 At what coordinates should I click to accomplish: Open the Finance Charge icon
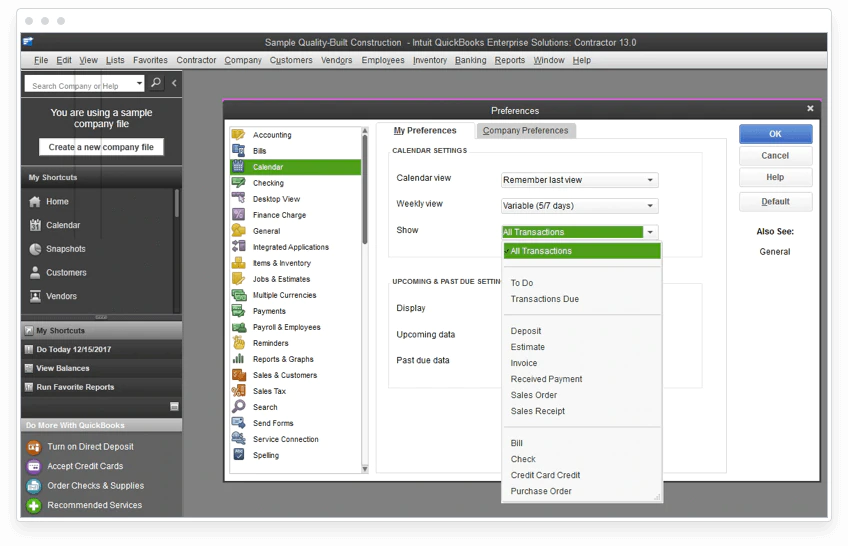click(x=238, y=215)
